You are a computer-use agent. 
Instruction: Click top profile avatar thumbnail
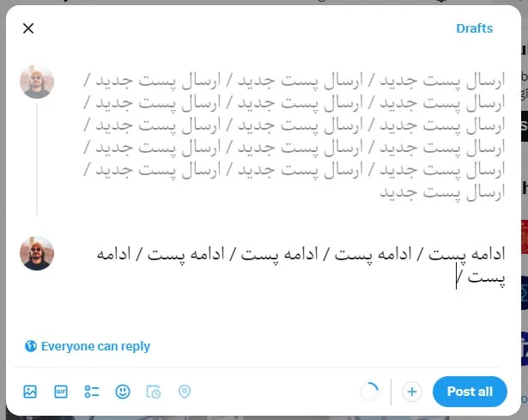coord(37,82)
